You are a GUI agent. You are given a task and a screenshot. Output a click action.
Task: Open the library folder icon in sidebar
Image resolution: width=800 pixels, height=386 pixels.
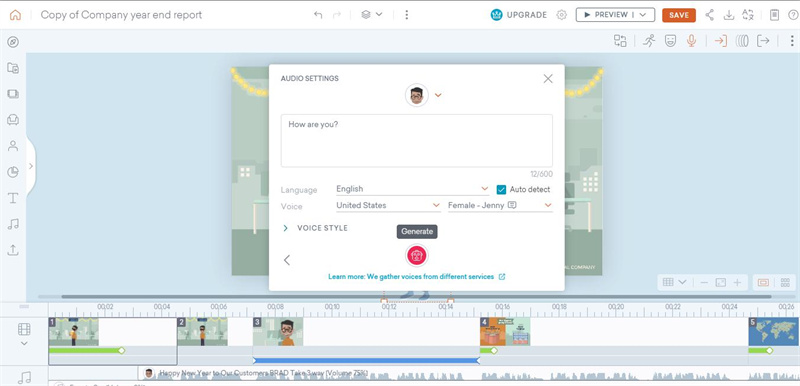point(13,68)
